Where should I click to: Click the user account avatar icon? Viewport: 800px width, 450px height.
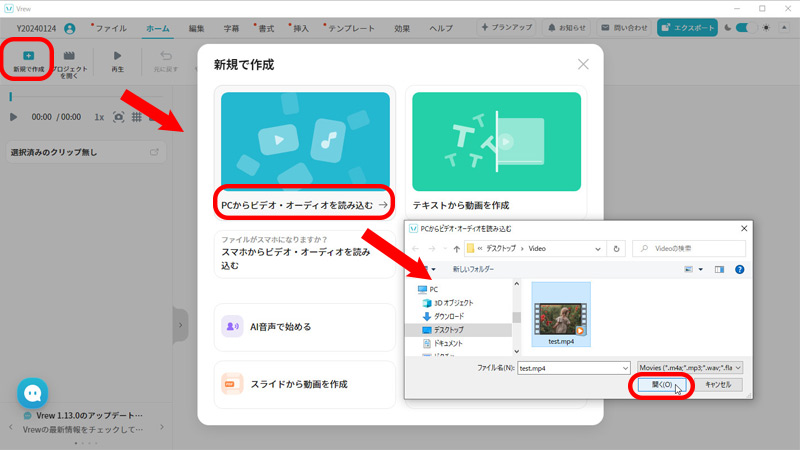(x=70, y=29)
